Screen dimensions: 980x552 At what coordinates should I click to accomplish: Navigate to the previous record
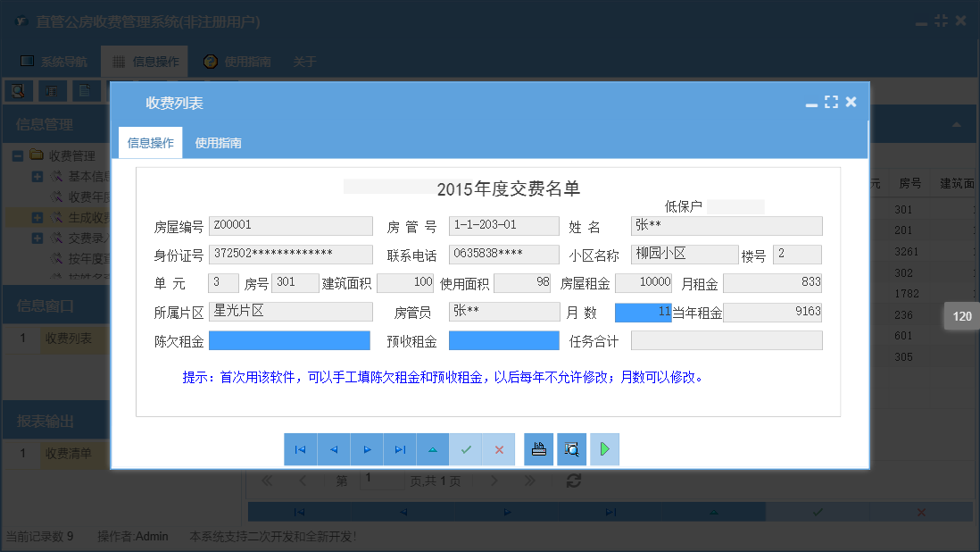[334, 449]
